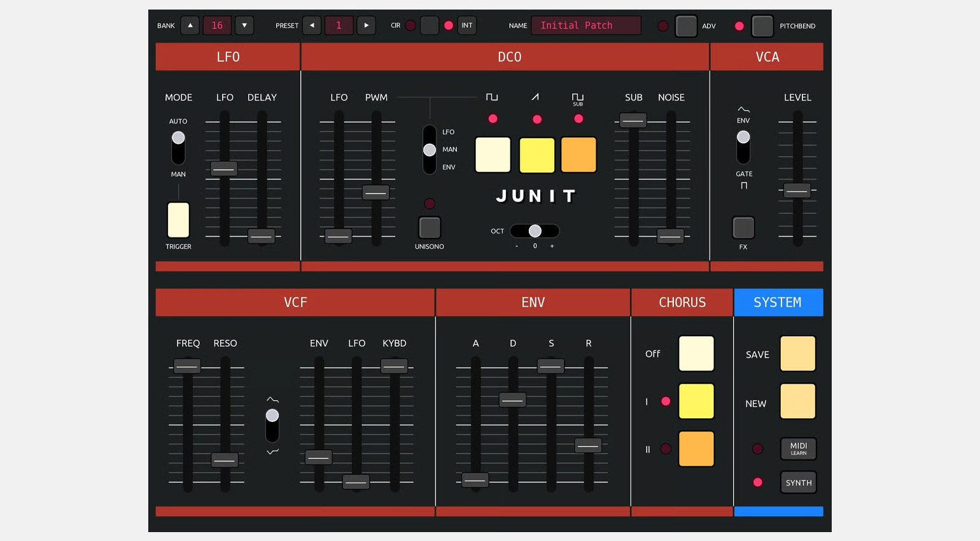Select the CHORUS section header
This screenshot has width=980, height=541.
[682, 302]
